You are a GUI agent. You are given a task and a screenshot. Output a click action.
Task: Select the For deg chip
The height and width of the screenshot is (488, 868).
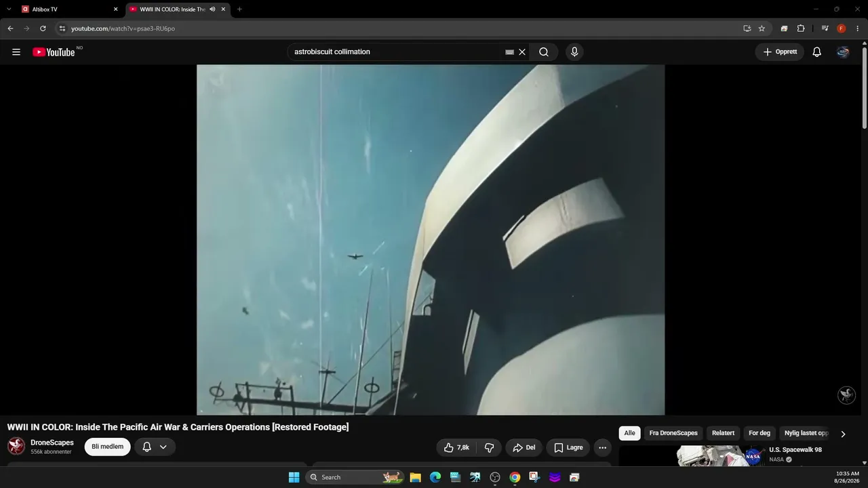(x=759, y=433)
